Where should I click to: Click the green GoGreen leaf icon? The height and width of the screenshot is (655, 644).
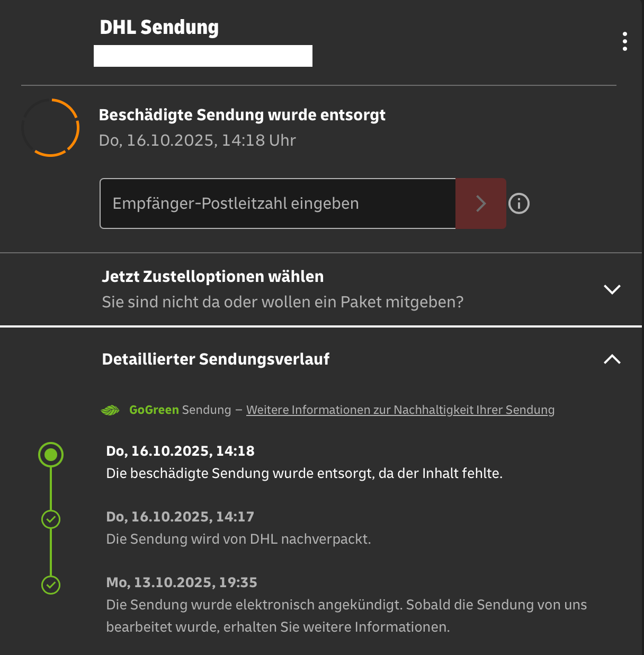point(110,410)
